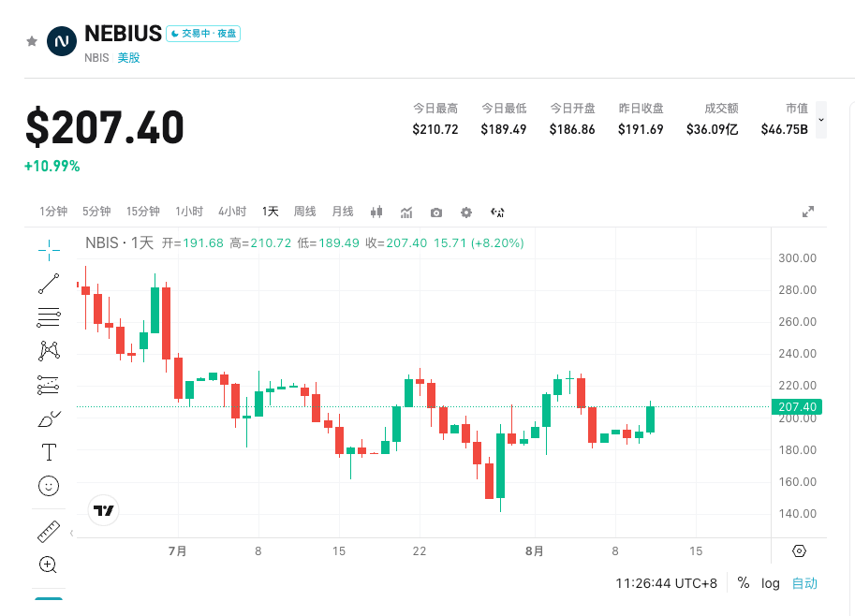Click the NBIS · 1天 chart legend title

pyautogui.click(x=120, y=243)
